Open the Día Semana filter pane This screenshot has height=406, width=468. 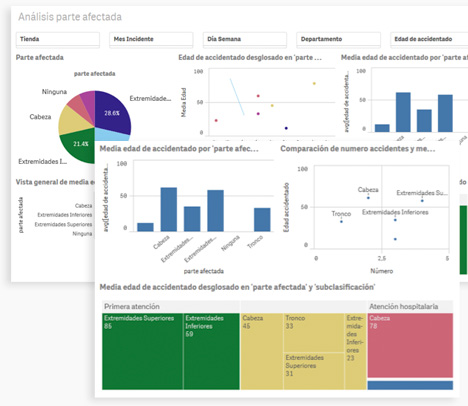coord(245,39)
